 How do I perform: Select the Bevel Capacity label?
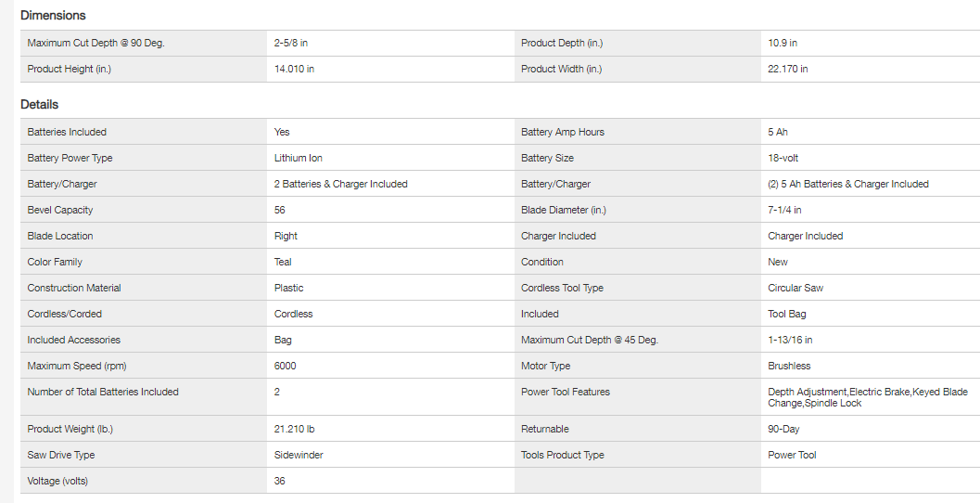[60, 210]
